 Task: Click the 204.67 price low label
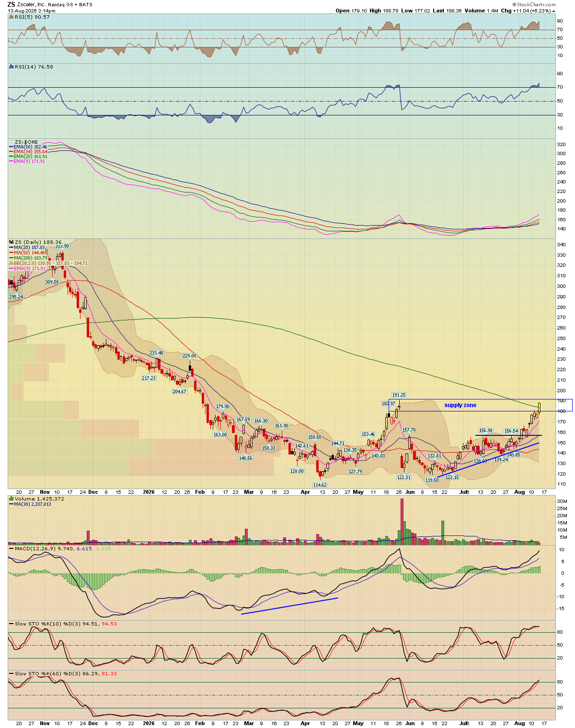click(179, 391)
